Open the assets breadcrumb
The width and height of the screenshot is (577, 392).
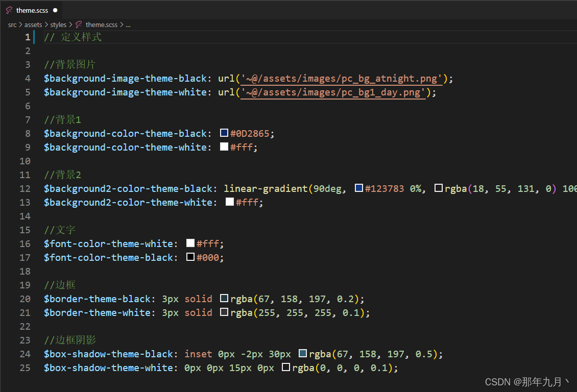coord(33,24)
